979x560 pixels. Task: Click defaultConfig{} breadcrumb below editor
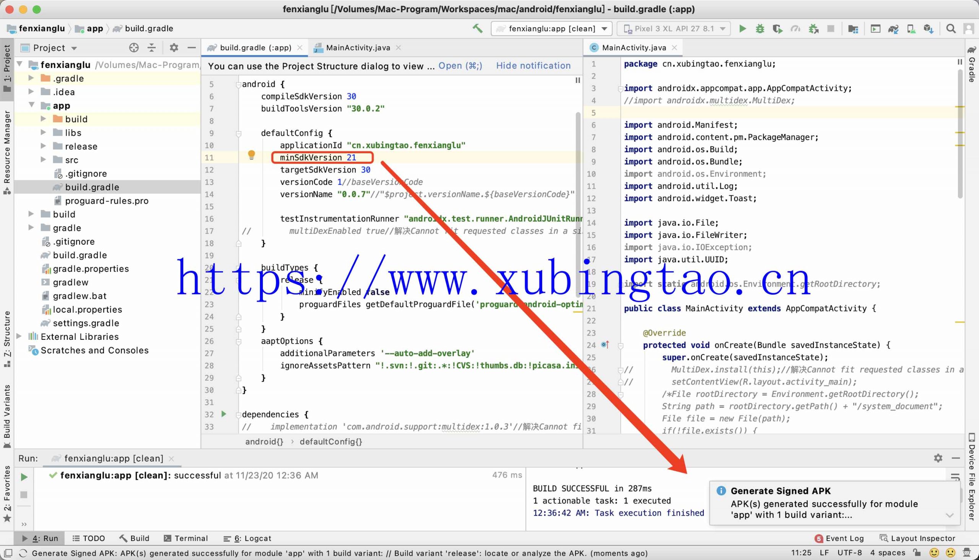click(x=330, y=442)
